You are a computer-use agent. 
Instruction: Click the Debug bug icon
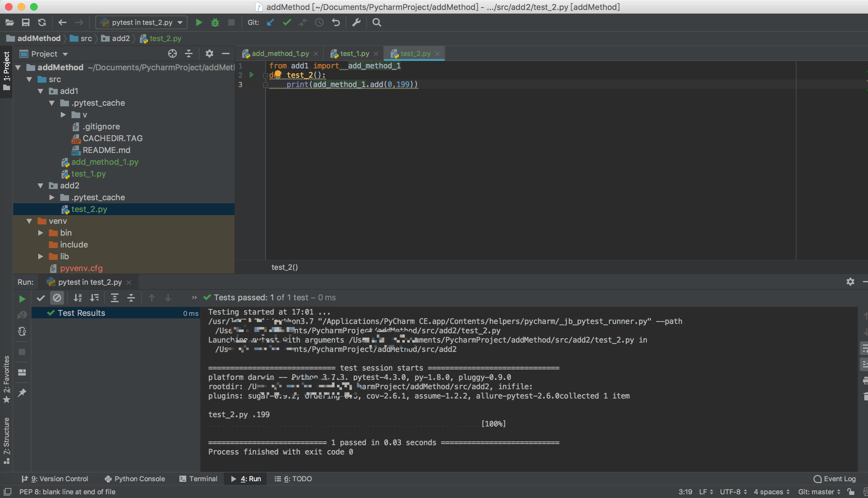215,23
